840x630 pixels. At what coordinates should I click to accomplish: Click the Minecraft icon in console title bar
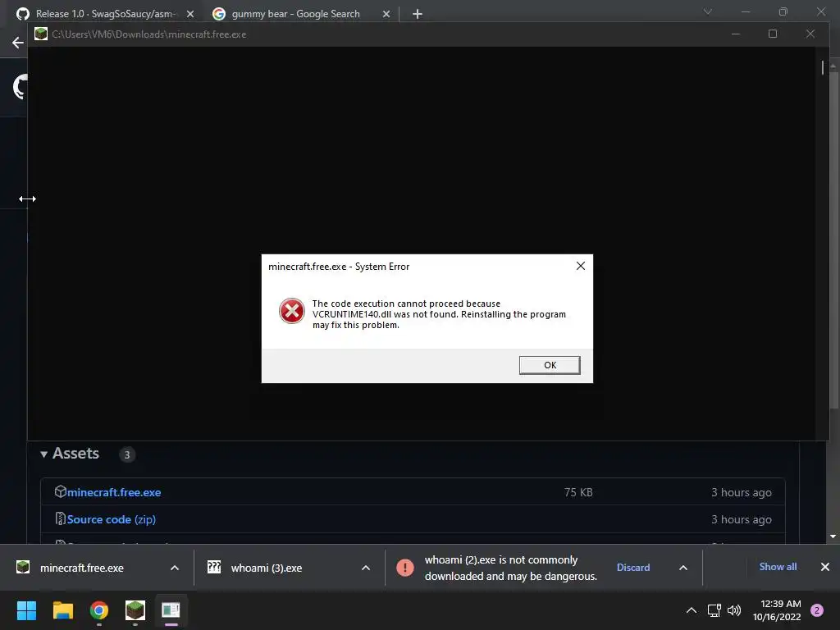[41, 34]
